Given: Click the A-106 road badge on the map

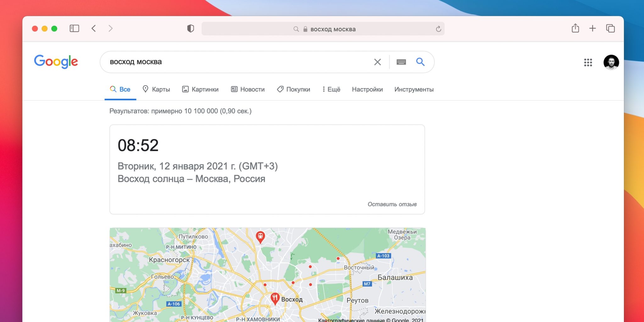Looking at the screenshot, I should point(174,304).
